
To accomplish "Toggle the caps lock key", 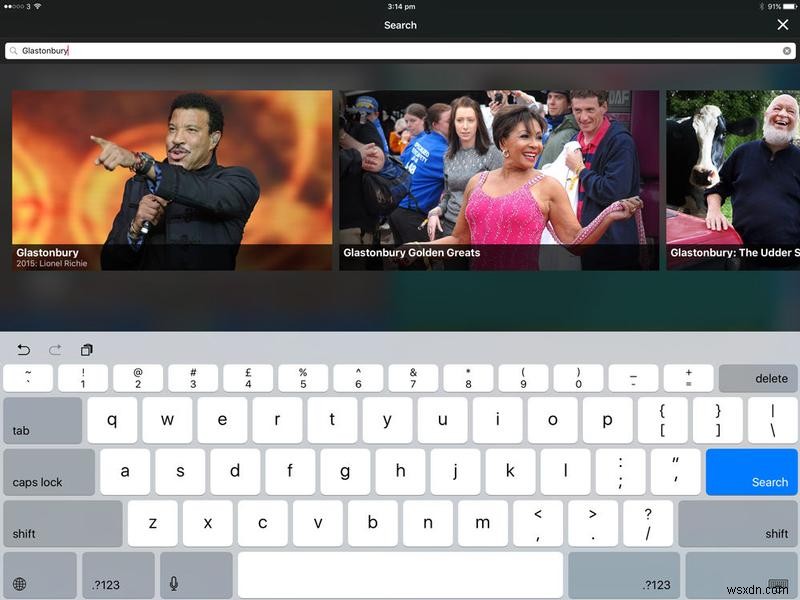I will click(x=49, y=472).
